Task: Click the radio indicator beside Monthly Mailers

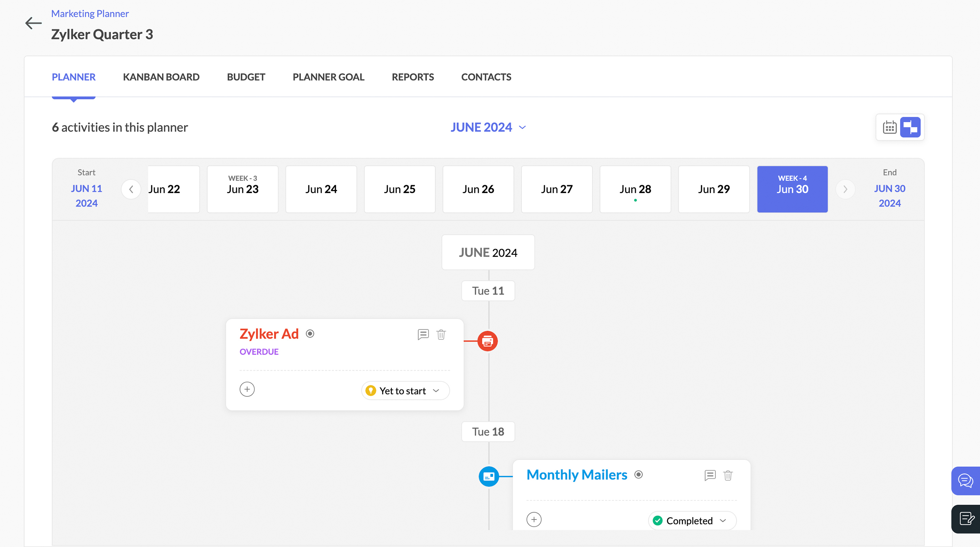Action: (638, 475)
